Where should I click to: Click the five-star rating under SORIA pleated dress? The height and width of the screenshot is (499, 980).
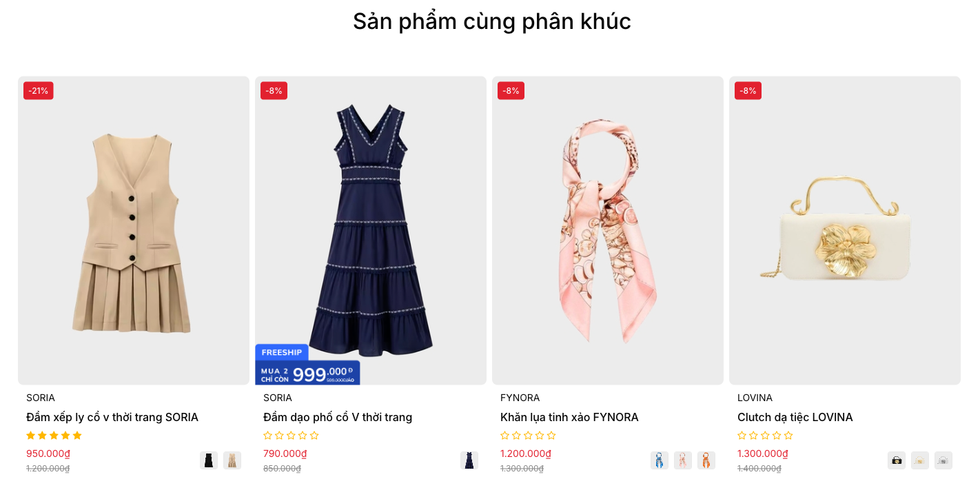point(54,436)
